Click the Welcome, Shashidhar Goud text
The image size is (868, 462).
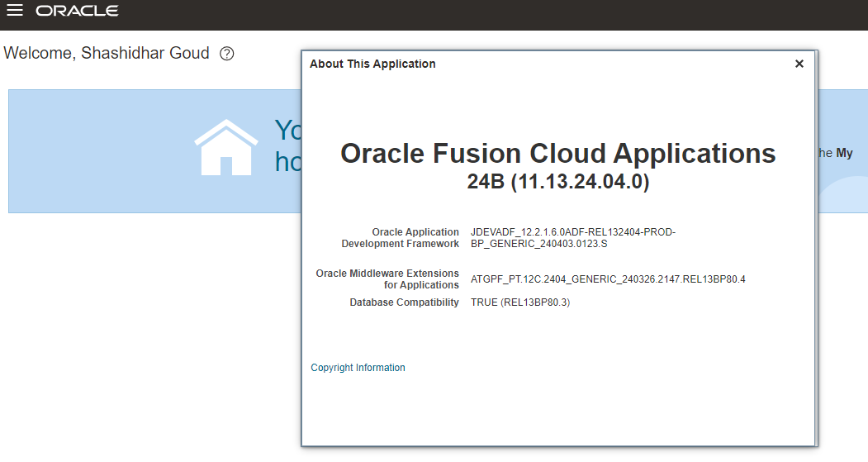pos(107,53)
